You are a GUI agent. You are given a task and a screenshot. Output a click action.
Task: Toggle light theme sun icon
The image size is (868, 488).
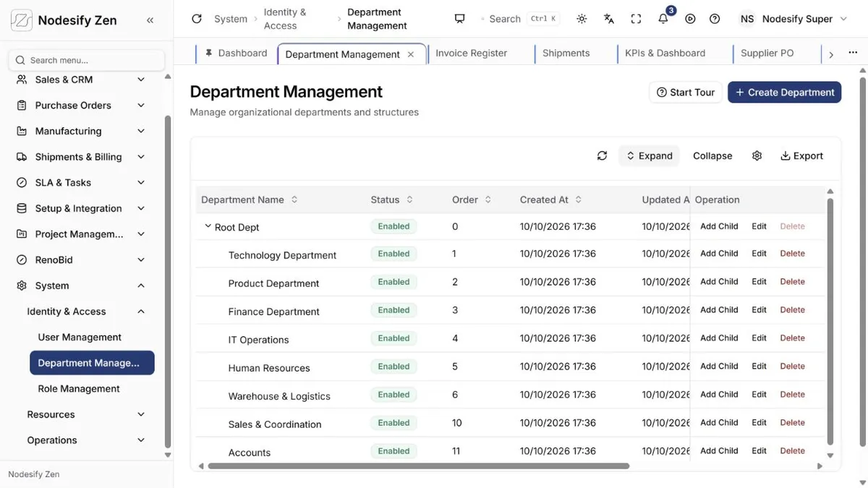(582, 19)
